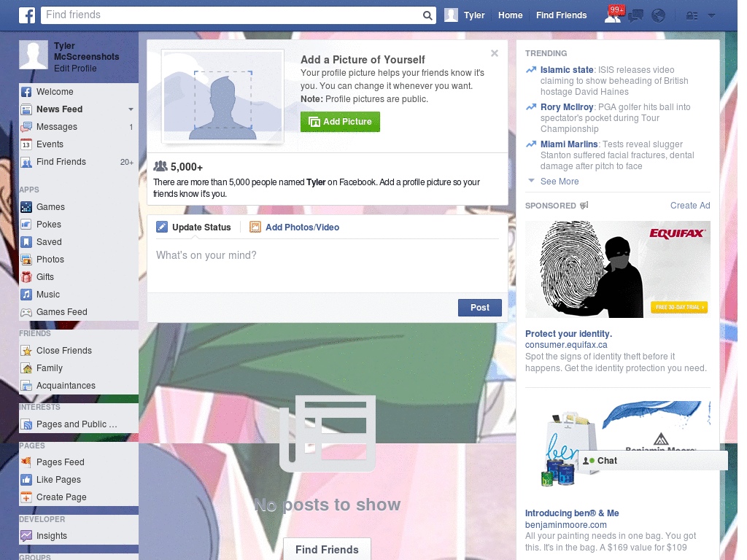This screenshot has height=560, width=747.
Task: Click Edit Profile link
Action: (75, 69)
